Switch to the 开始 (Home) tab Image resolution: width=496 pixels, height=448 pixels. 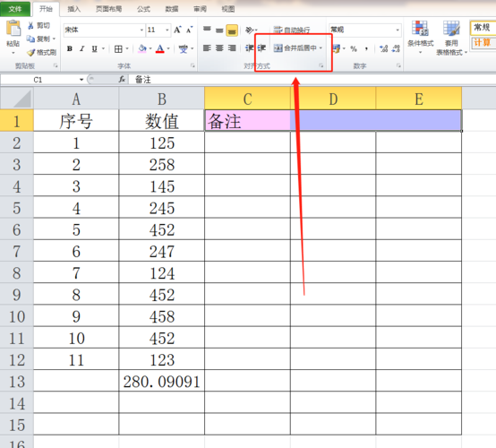(46, 9)
